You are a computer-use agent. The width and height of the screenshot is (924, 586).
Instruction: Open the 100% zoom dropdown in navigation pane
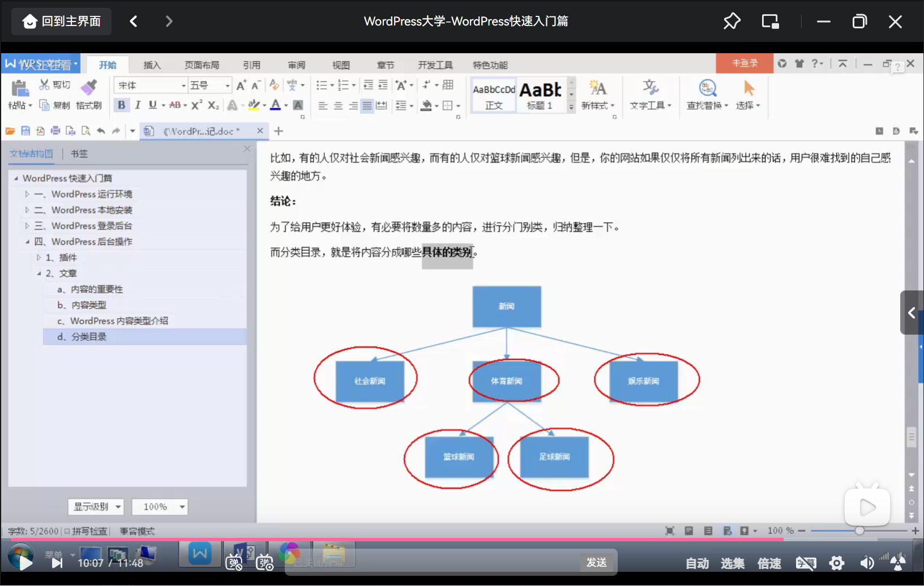(x=160, y=507)
